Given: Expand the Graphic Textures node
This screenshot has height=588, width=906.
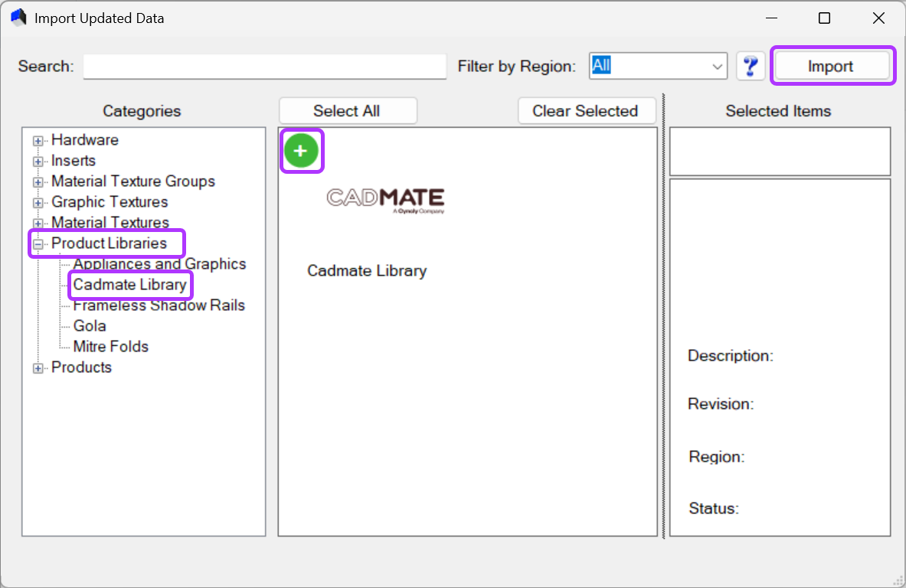Looking at the screenshot, I should (x=38, y=202).
